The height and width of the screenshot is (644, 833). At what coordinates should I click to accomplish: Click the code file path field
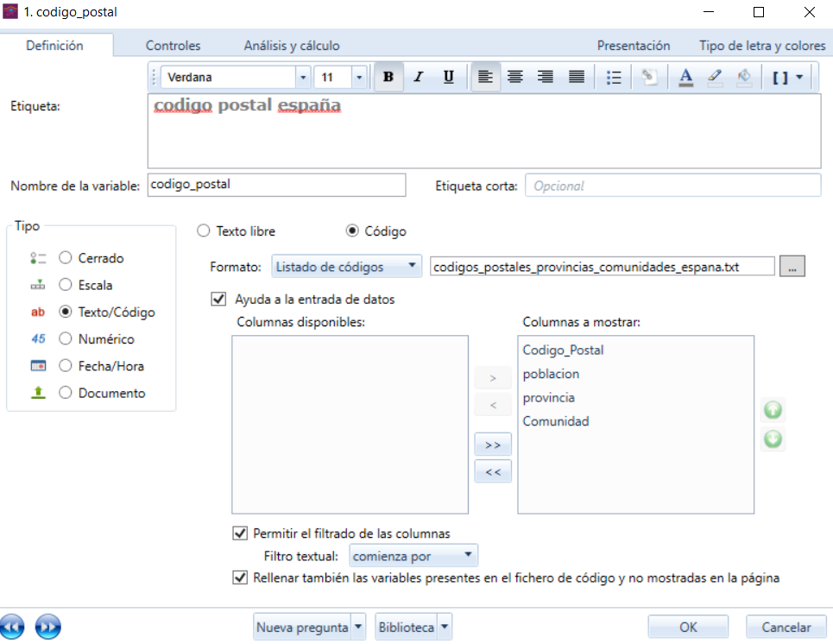[x=603, y=266]
